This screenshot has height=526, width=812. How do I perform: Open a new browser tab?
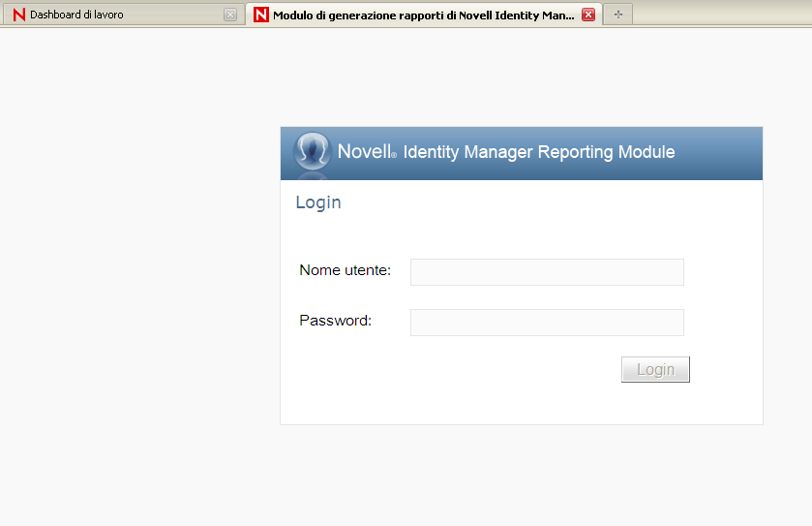click(617, 15)
